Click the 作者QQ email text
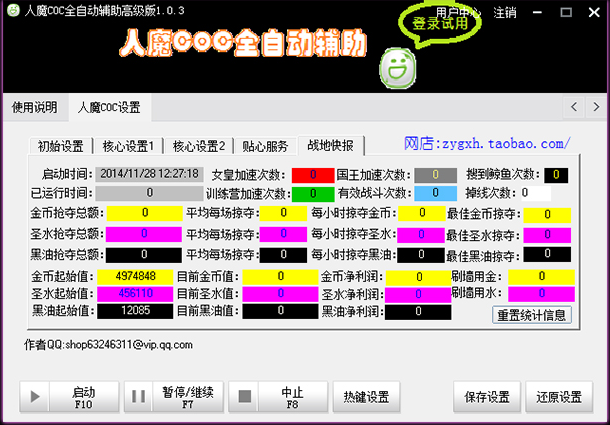The width and height of the screenshot is (610, 425). coord(109,345)
